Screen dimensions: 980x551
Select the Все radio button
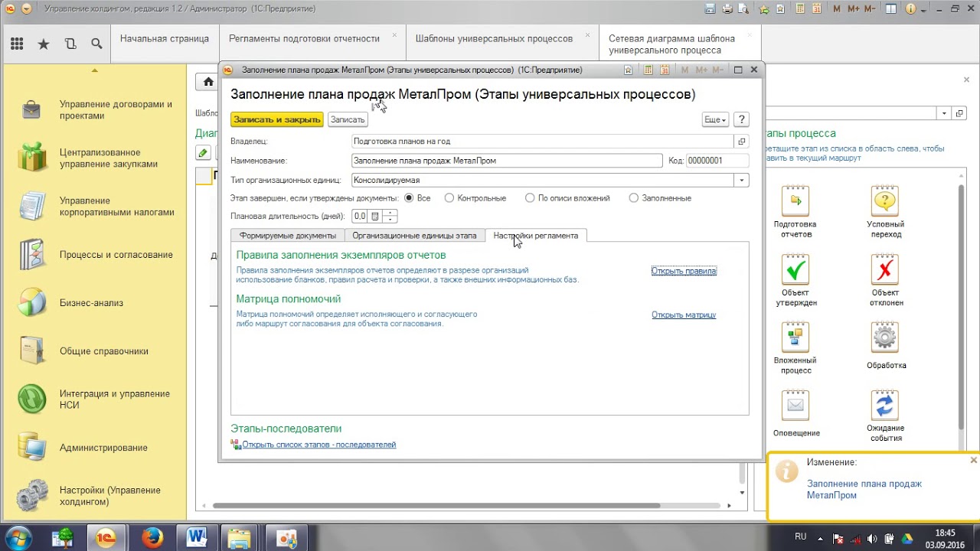[x=409, y=198]
